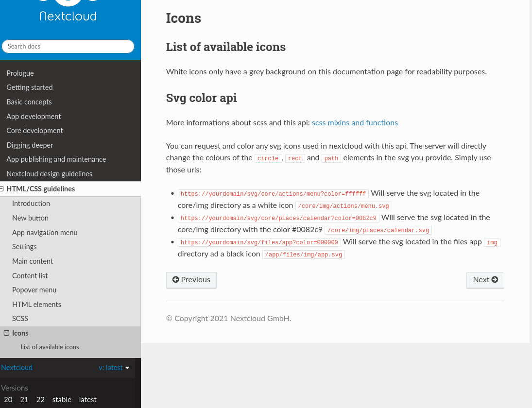Click the Icons page title
Image resolution: width=532 pixels, height=408 pixels.
click(x=184, y=18)
